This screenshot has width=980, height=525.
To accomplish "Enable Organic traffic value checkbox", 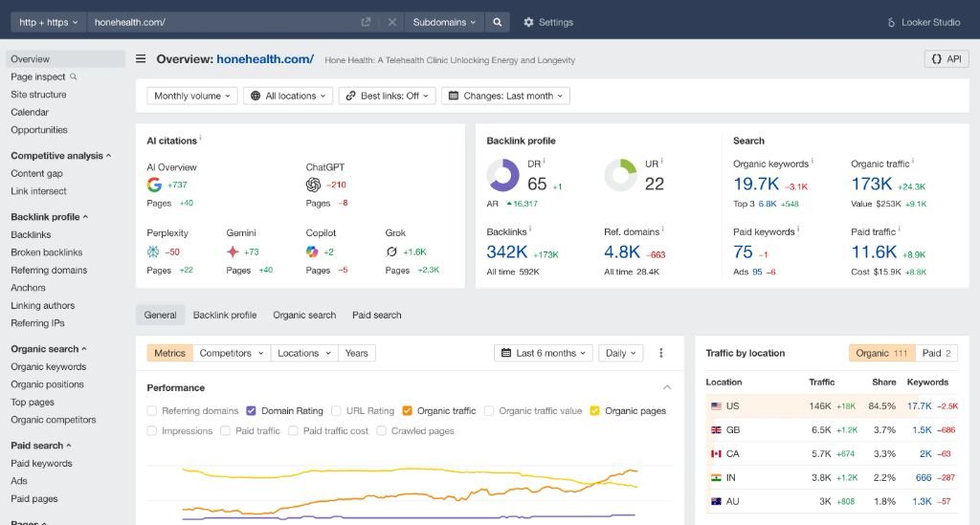I will point(489,411).
